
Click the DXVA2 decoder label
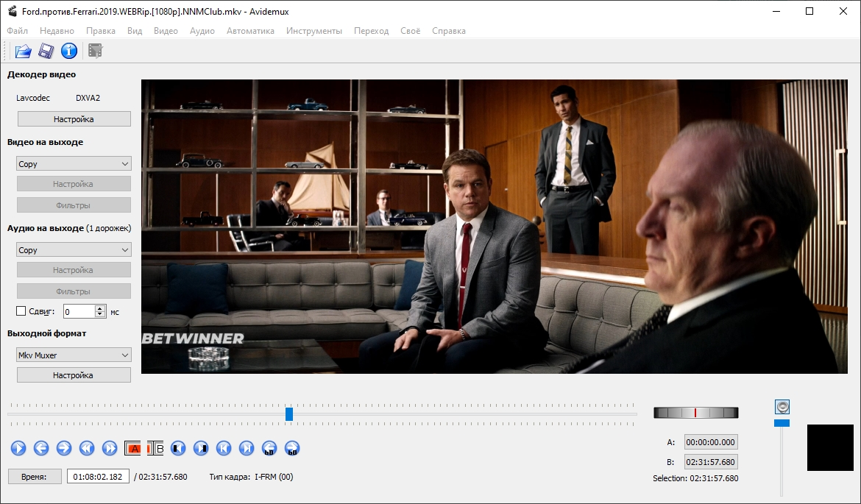click(x=88, y=98)
